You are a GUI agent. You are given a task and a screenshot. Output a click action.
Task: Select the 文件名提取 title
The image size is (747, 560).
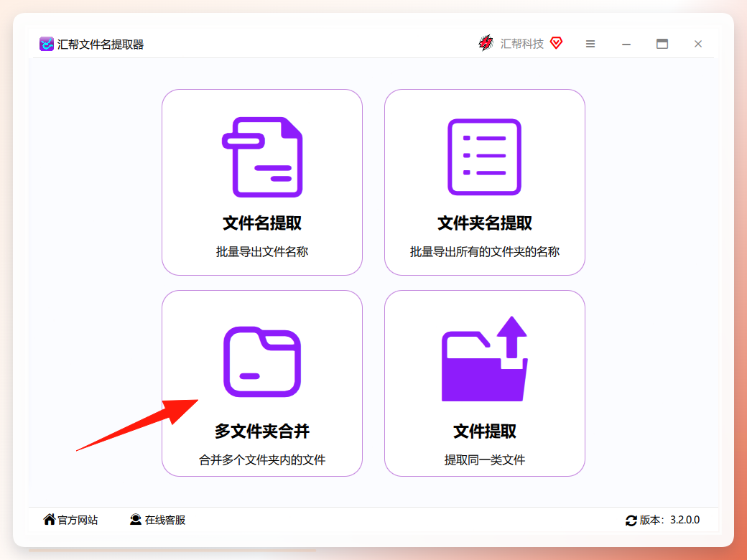[x=262, y=223]
